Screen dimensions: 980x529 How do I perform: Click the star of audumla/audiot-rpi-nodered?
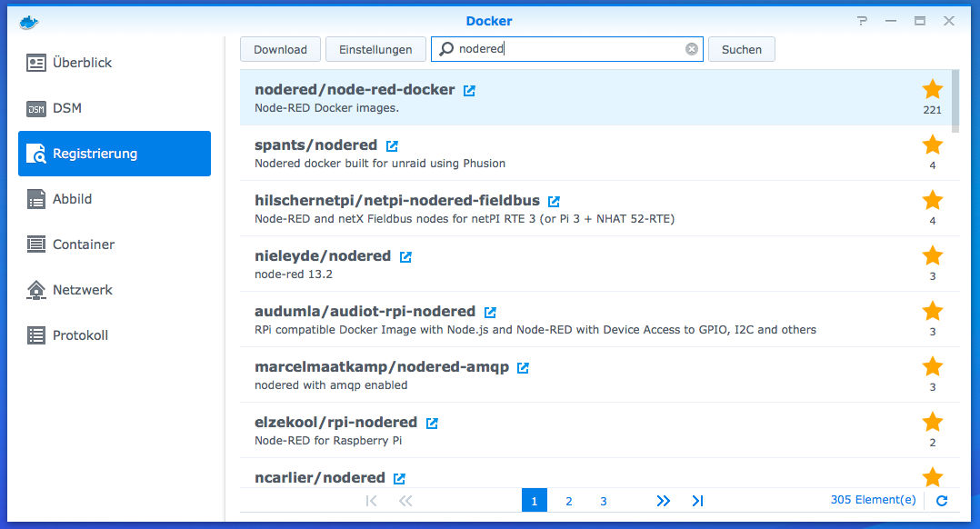click(933, 311)
